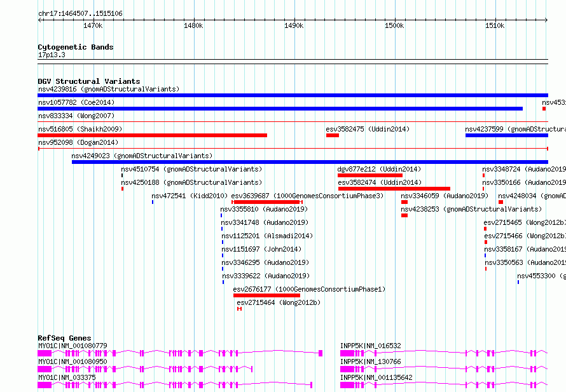
Task: Click the INPP5K|NM_130766 gene label
Action: (370, 362)
